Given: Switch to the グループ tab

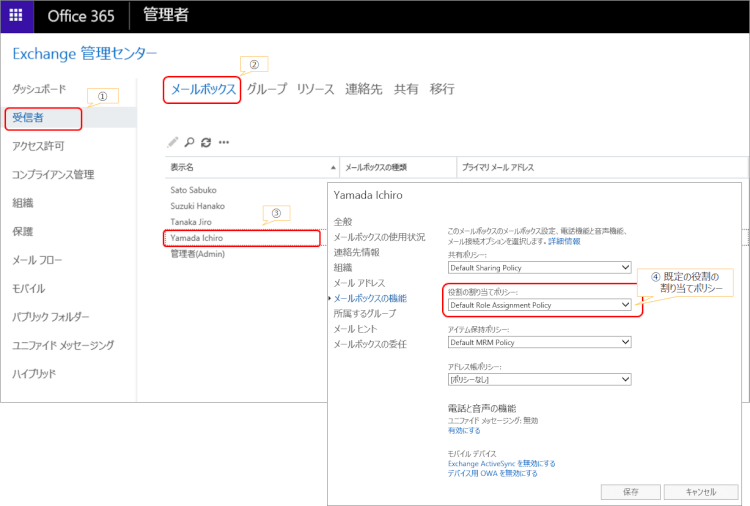Looking at the screenshot, I should click(267, 89).
